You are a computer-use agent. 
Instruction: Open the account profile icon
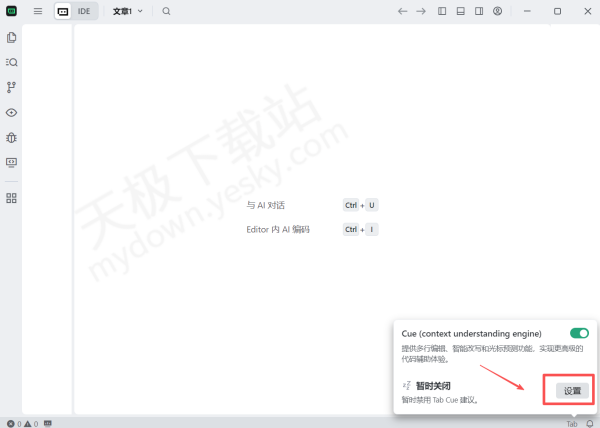coord(497,11)
